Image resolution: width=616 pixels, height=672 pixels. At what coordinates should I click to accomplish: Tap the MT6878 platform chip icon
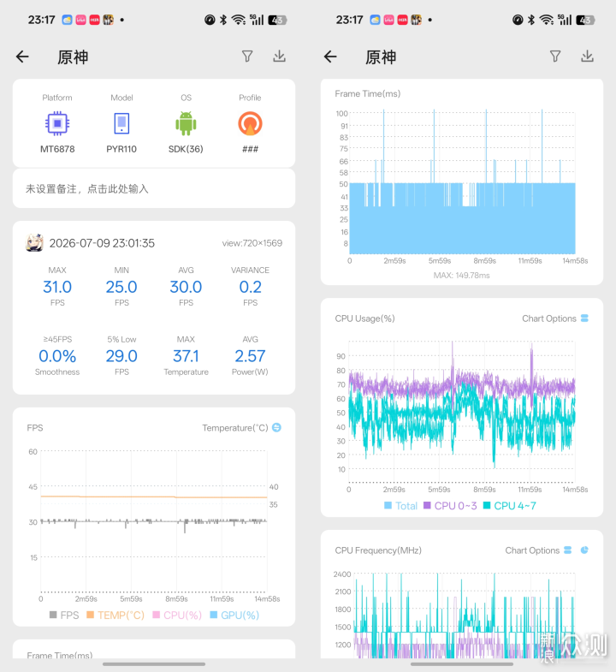coord(57,123)
